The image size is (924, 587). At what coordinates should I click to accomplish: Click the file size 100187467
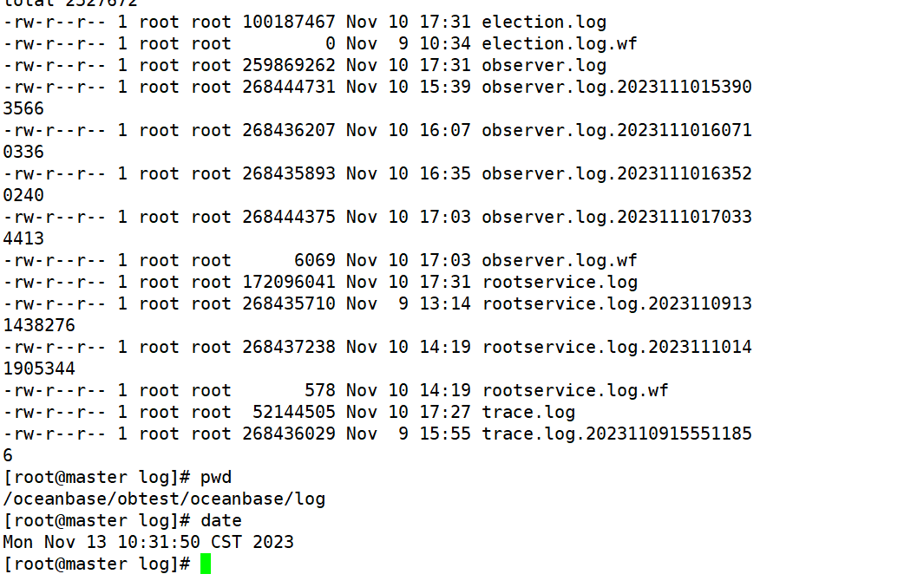[x=289, y=23]
